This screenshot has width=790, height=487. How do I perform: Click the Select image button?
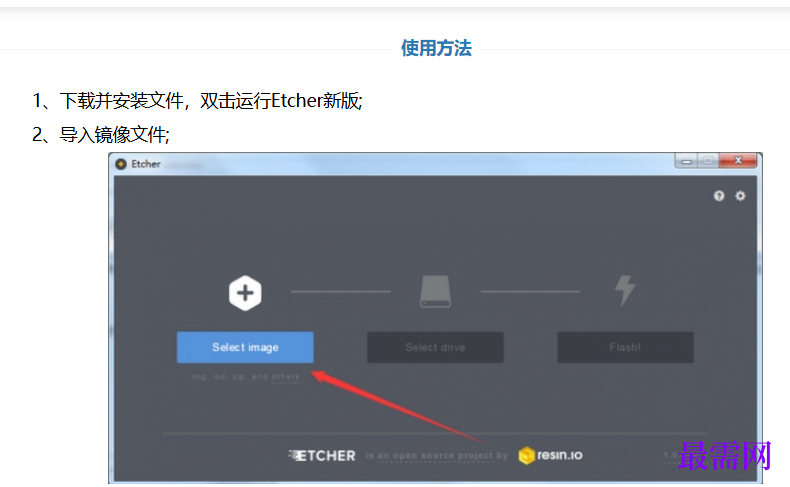(x=245, y=347)
